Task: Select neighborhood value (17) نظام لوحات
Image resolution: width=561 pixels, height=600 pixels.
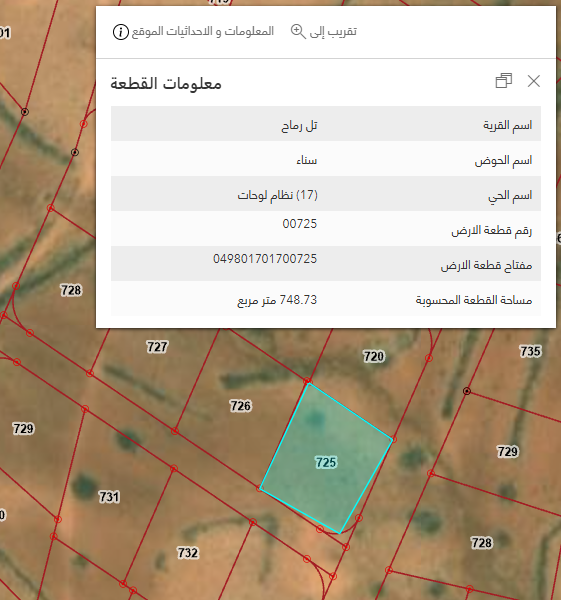Action: pos(277,195)
